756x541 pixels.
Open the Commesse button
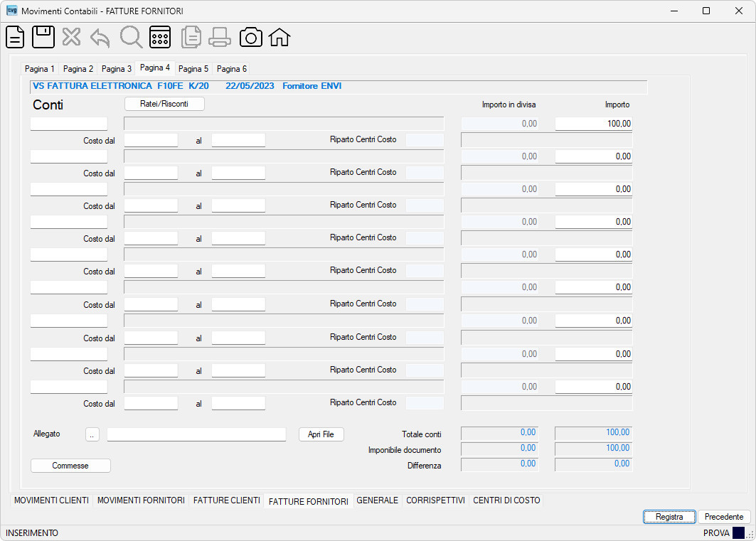[x=70, y=466]
